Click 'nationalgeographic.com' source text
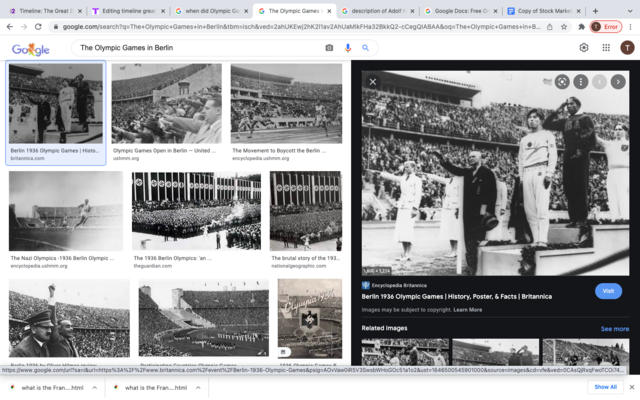This screenshot has height=400, width=640. pyautogui.click(x=298, y=266)
